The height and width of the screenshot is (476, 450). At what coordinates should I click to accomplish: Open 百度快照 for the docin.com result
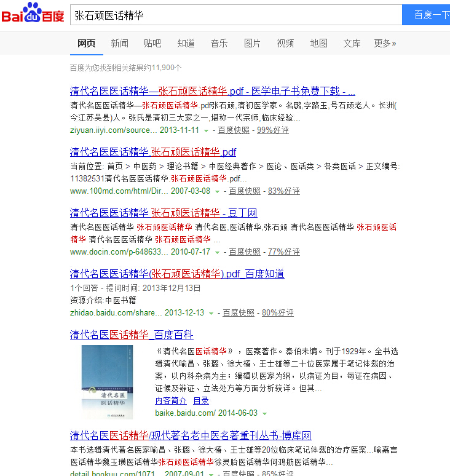coord(245,252)
